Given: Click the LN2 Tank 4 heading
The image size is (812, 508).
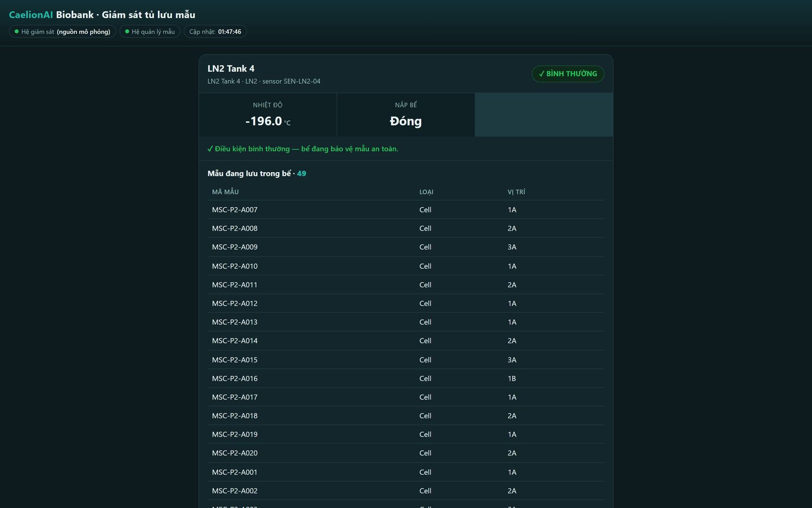Looking at the screenshot, I should coord(231,68).
